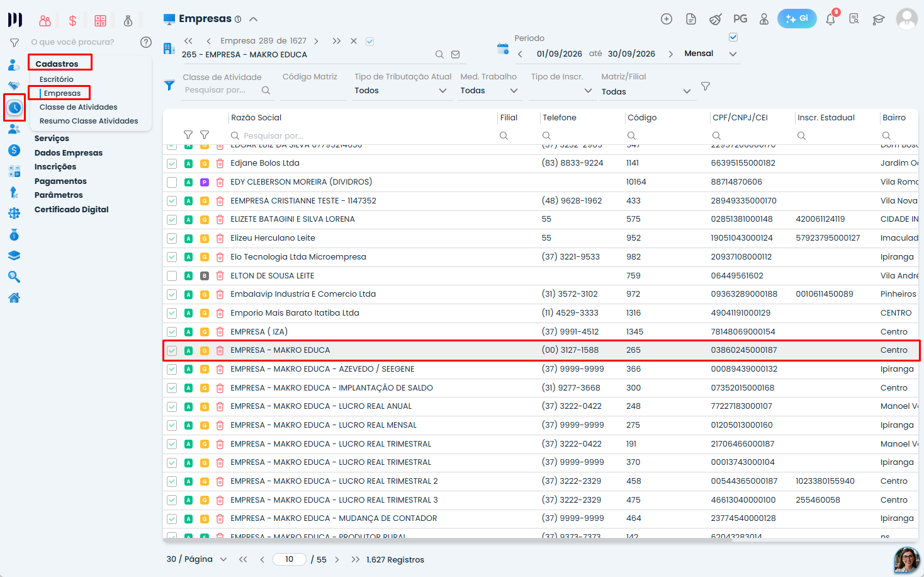Viewport: 924px width, 577px height.
Task: Jump to last page double arrow
Action: 356,559
